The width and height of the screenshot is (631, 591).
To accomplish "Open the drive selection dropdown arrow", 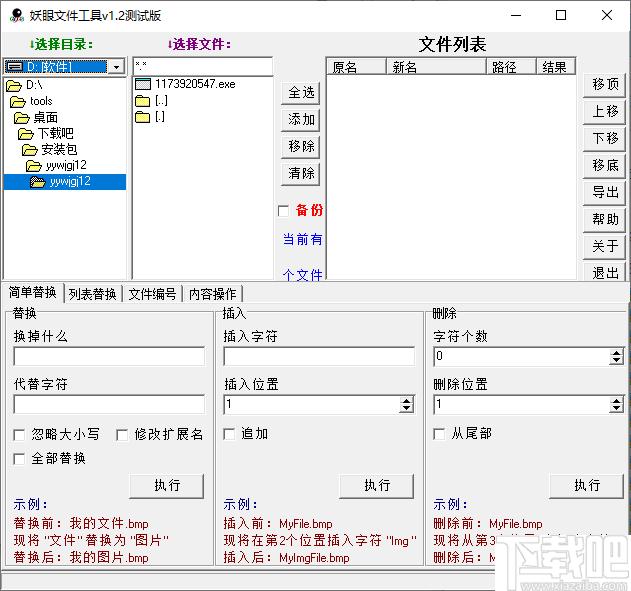I will click(x=116, y=66).
